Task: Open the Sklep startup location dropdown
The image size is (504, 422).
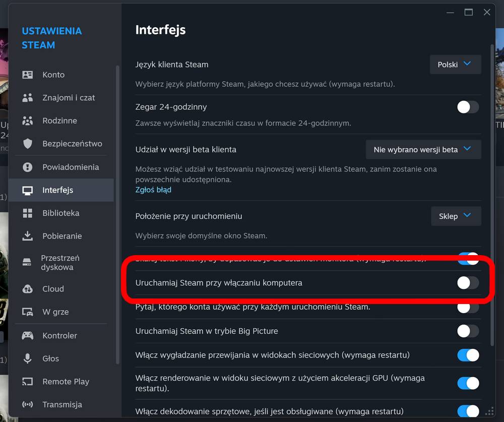Action: (x=456, y=216)
